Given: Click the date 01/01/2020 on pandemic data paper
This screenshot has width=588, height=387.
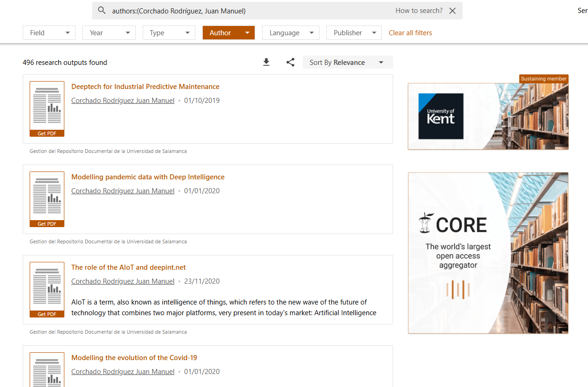Looking at the screenshot, I should pos(202,191).
